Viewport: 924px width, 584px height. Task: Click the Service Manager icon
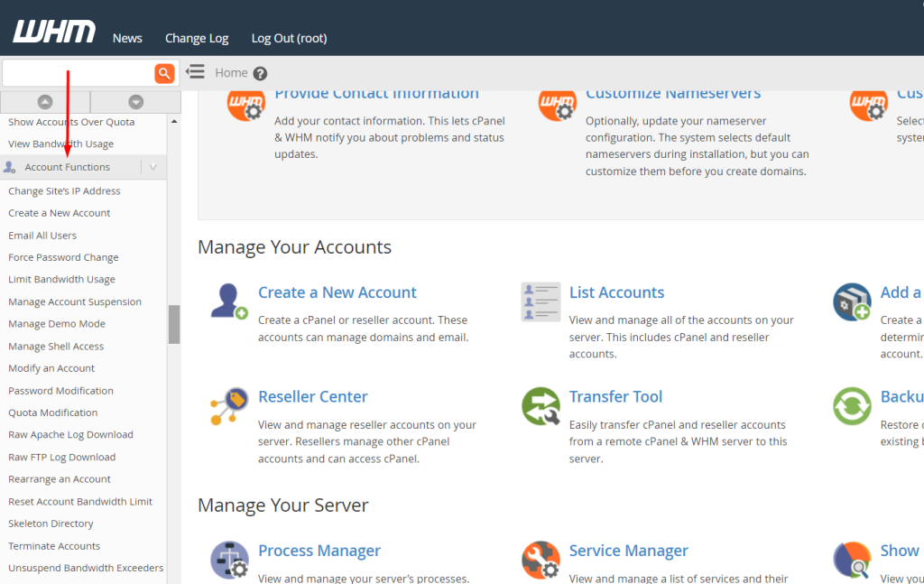click(x=541, y=560)
